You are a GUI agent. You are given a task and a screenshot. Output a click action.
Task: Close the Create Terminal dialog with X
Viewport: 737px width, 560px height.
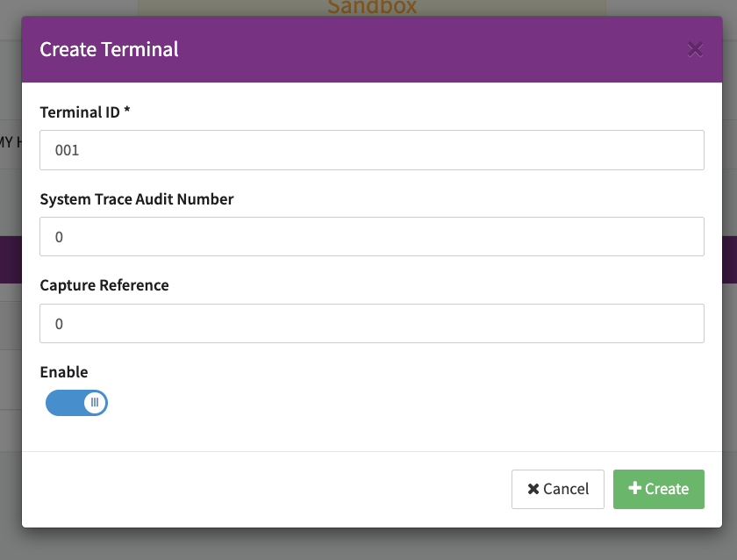[x=695, y=49]
